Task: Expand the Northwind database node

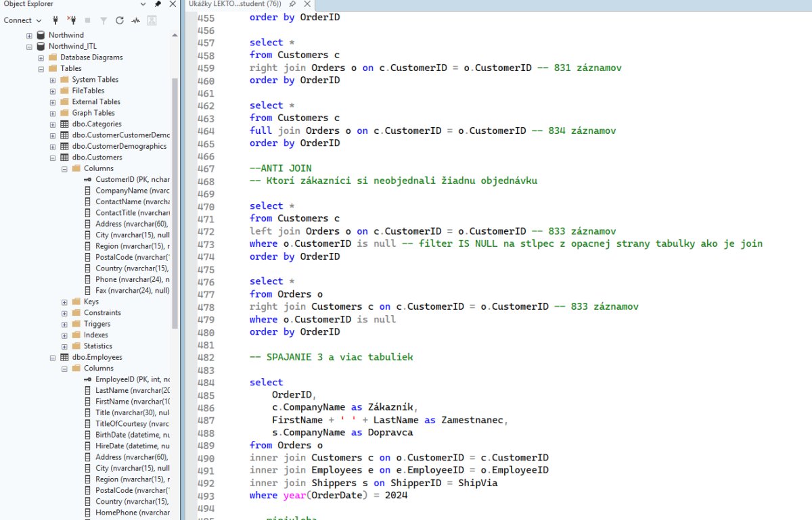Action: click(x=29, y=35)
